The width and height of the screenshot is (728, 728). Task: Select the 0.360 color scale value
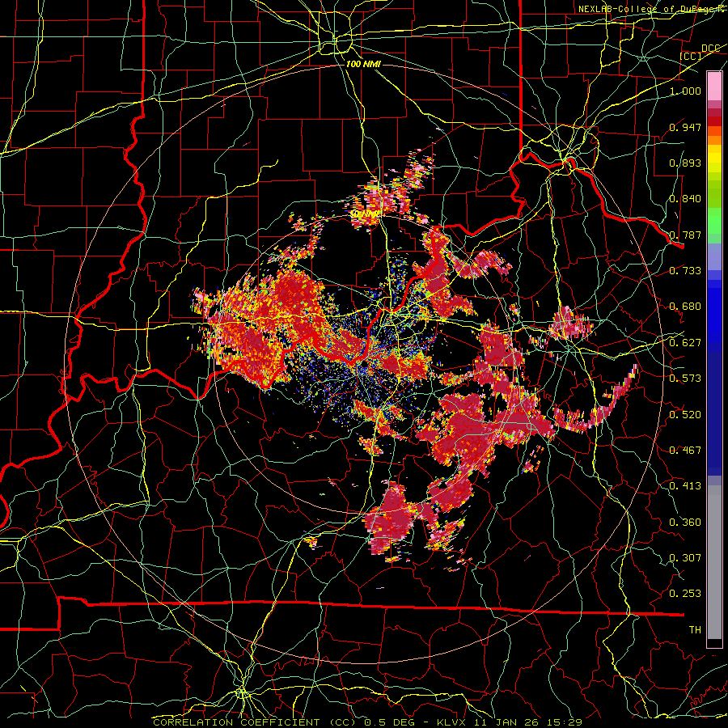pos(685,523)
